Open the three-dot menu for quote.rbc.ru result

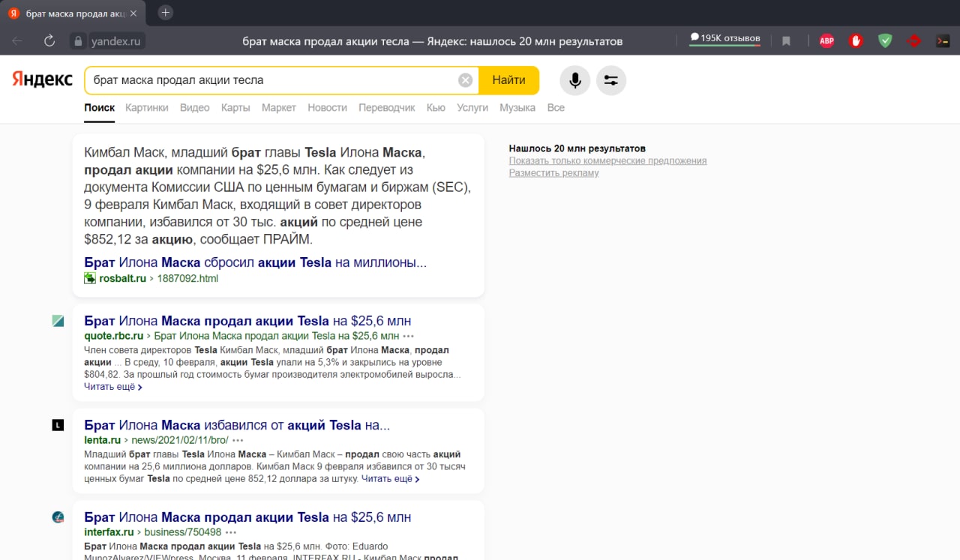[409, 336]
